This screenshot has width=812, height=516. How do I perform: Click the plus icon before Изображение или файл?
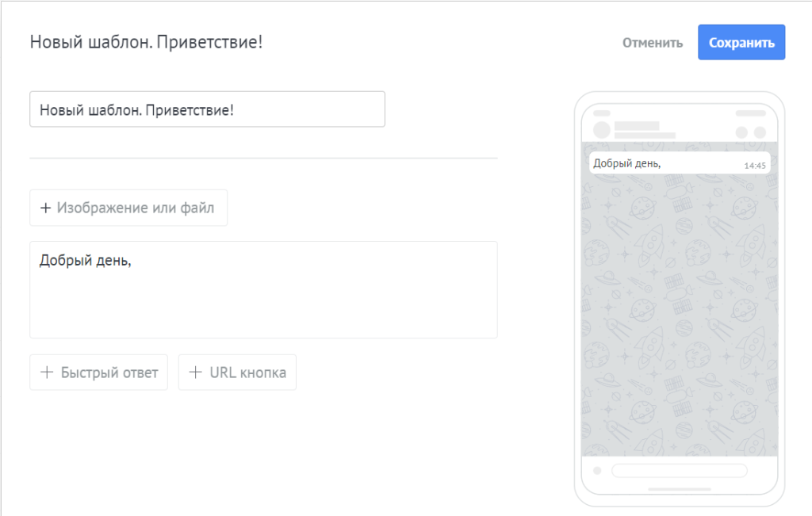(45, 208)
